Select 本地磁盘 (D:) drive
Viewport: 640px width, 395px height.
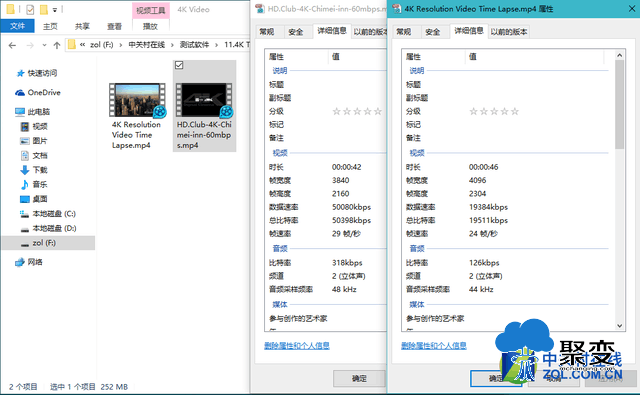point(48,229)
